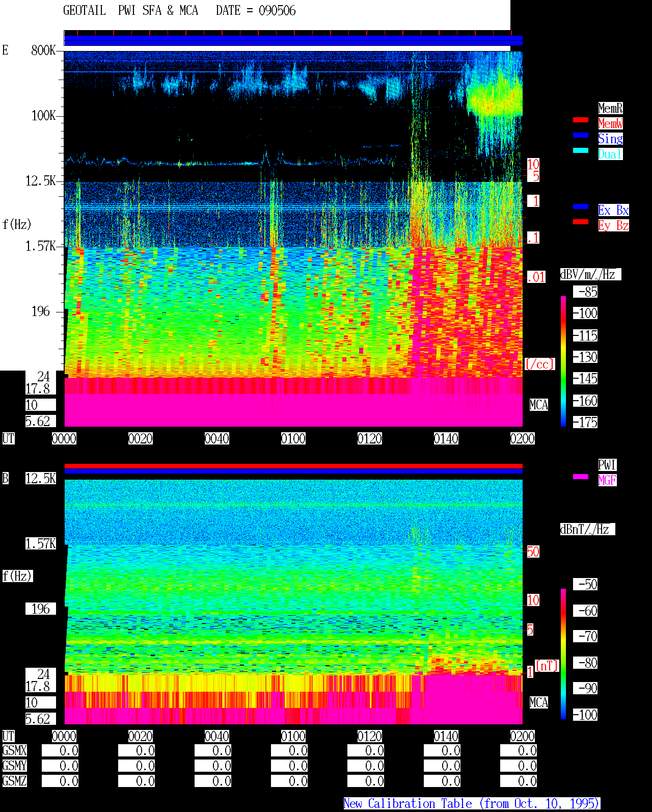
Task: Click the blue mode bar above E spectrogram
Action: click(x=293, y=41)
